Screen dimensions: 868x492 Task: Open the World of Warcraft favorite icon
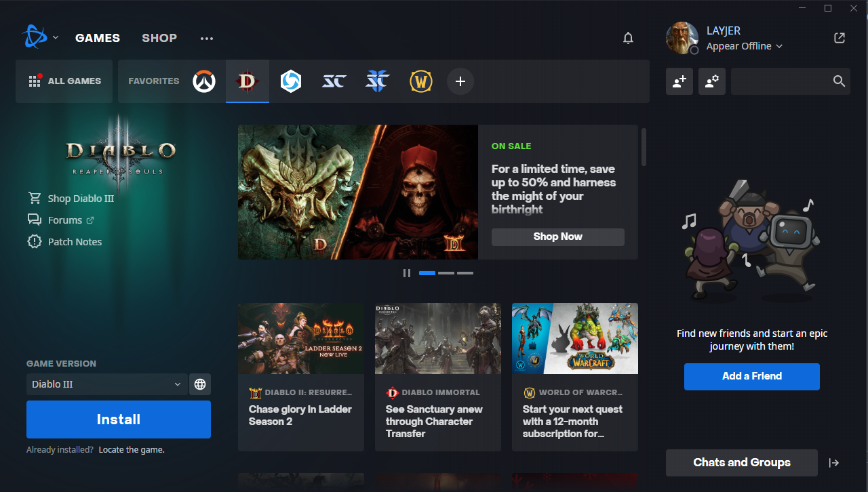[421, 81]
